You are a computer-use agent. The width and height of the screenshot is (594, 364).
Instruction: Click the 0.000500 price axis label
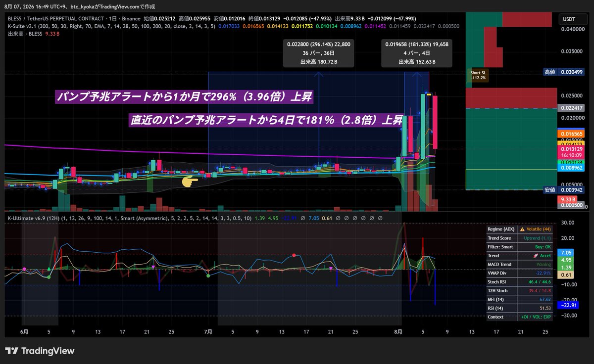coord(570,205)
